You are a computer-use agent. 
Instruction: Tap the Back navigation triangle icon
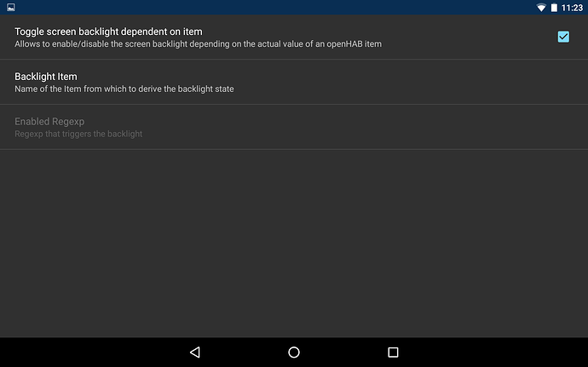coord(194,352)
